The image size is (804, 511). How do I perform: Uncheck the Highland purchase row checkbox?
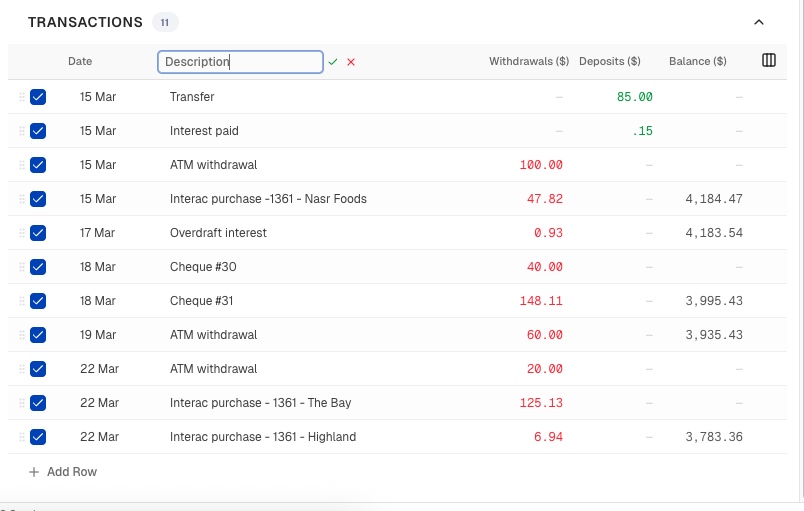click(38, 437)
